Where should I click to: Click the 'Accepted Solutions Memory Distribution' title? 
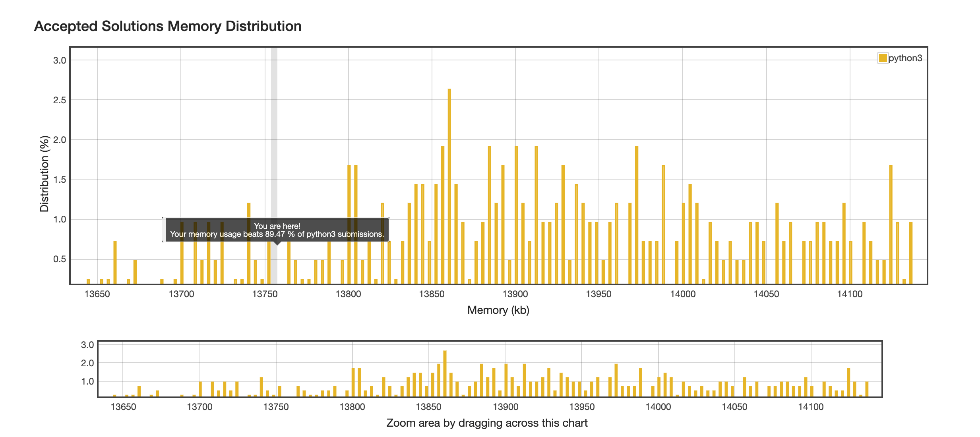point(168,26)
